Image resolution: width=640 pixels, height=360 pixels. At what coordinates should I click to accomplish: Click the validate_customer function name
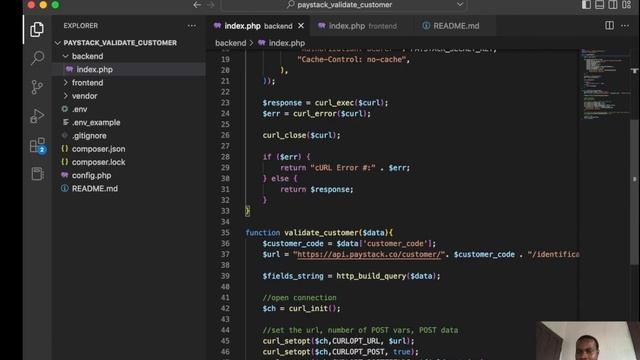pyautogui.click(x=321, y=233)
